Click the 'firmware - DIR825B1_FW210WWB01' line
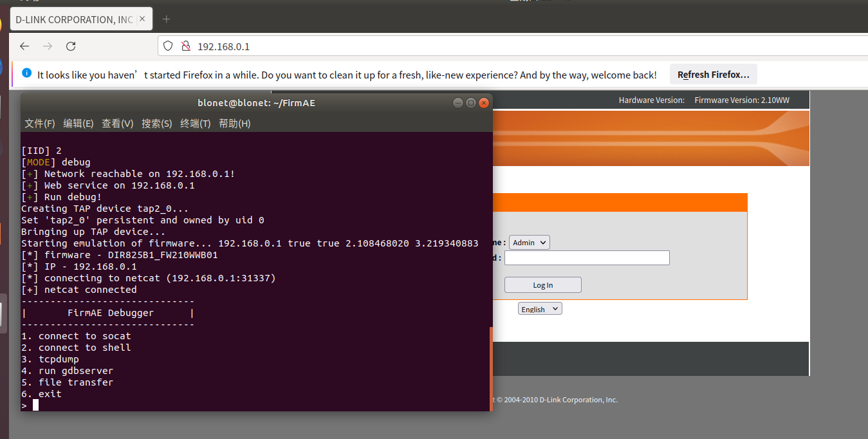The width and height of the screenshot is (868, 439). tap(120, 255)
